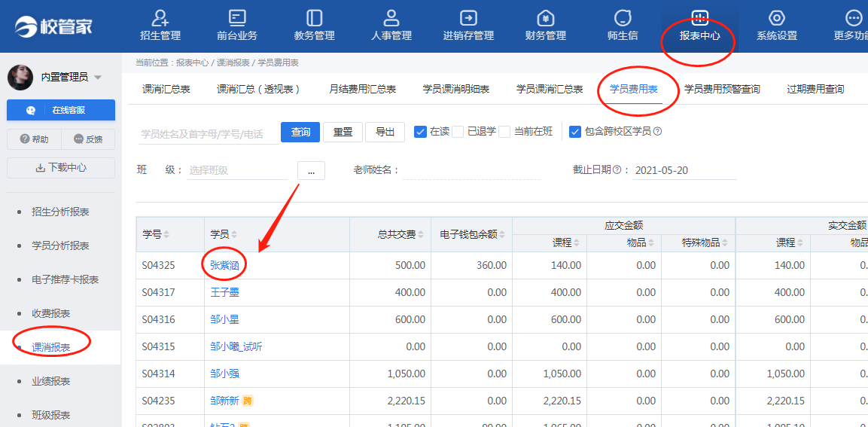Focus the student name search field
The height and width of the screenshot is (427, 868).
pos(208,133)
